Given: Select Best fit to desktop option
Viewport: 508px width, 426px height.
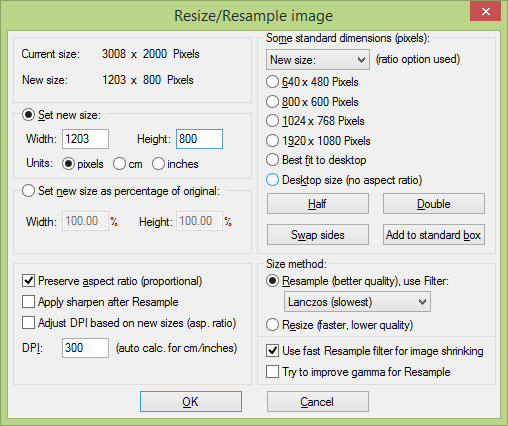Looking at the screenshot, I should click(x=272, y=160).
